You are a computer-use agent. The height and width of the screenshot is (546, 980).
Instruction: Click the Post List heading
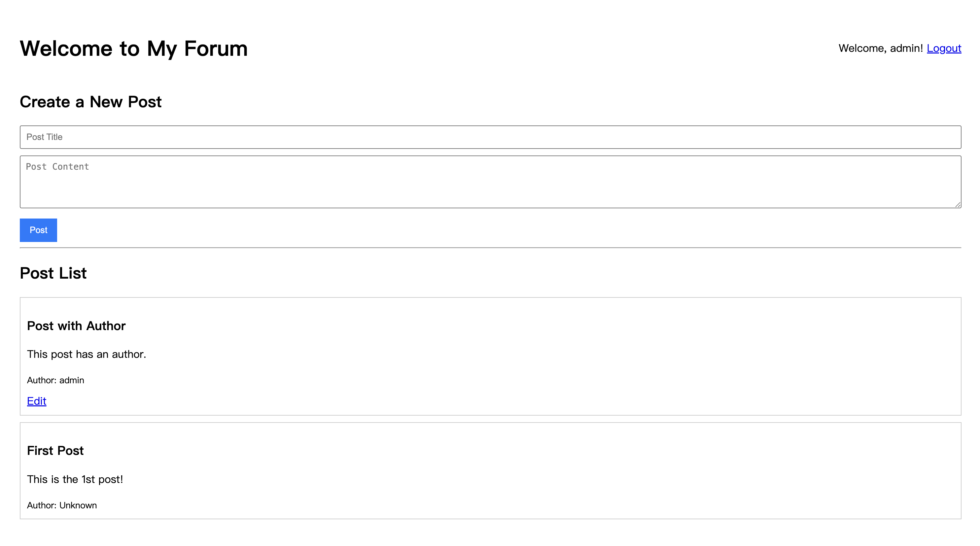point(53,273)
